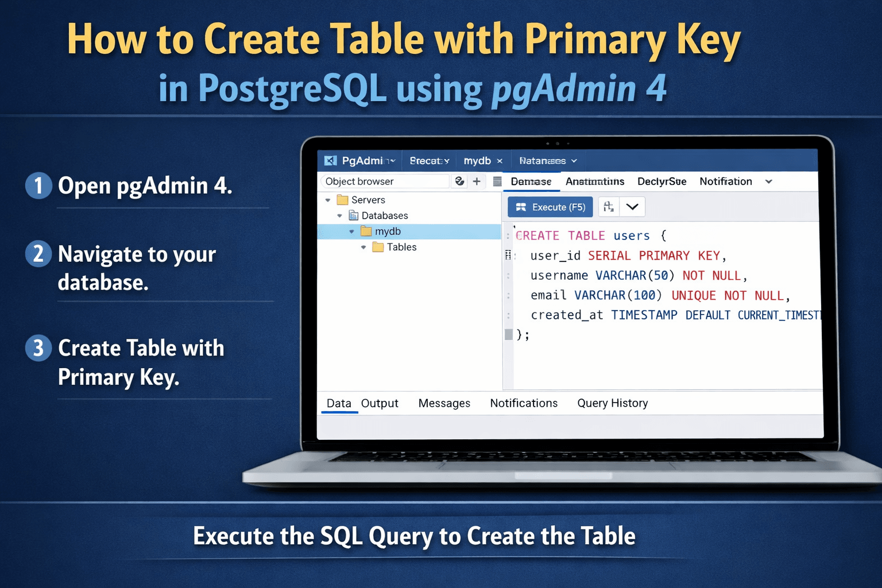Click the plus icon to add a new object
Image resolution: width=882 pixels, height=588 pixels.
pos(477,181)
